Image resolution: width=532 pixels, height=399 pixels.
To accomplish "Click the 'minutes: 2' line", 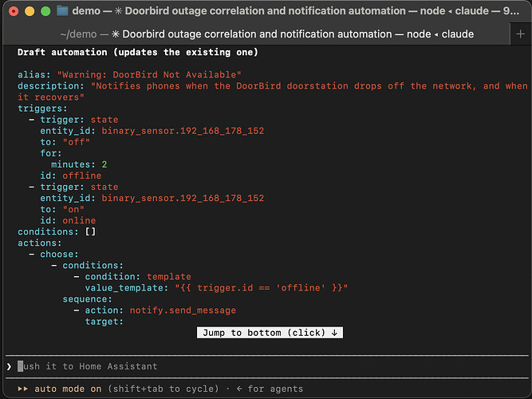I will click(79, 164).
